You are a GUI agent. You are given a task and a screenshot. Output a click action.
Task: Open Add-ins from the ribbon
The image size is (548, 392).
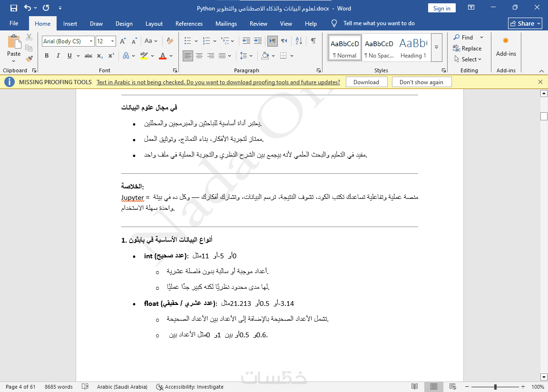tap(506, 47)
